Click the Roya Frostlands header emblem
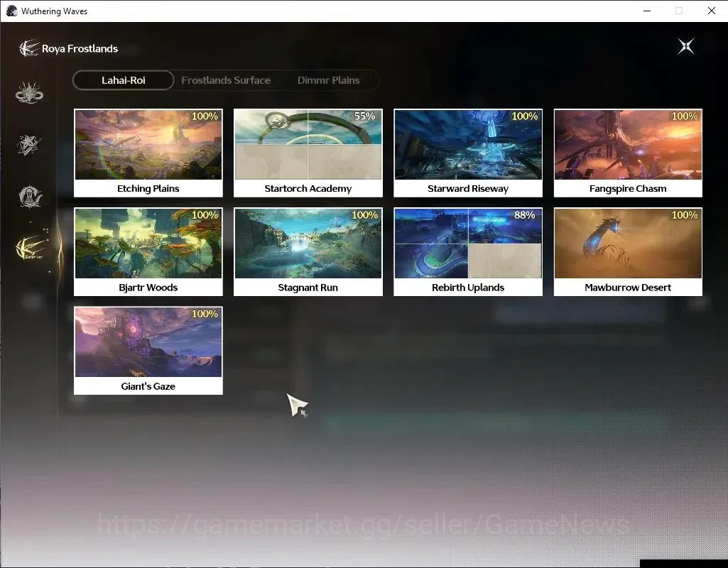The width and height of the screenshot is (728, 568). point(29,48)
